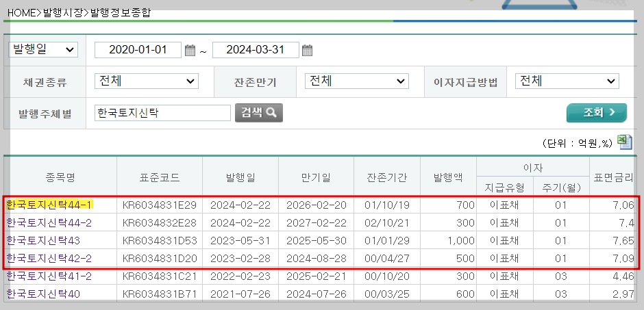Open the 한국토지신탁42-2 bond link

point(49,259)
